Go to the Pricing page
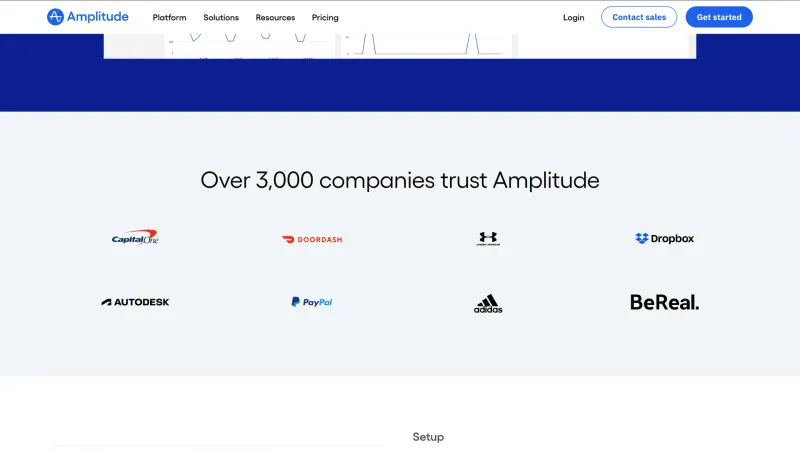The height and width of the screenshot is (450, 800). pos(325,17)
